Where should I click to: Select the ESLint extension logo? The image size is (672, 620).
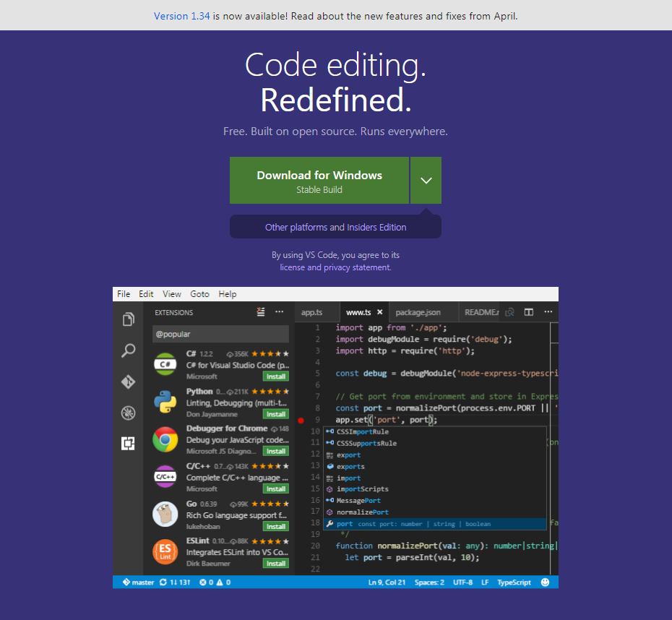(165, 552)
